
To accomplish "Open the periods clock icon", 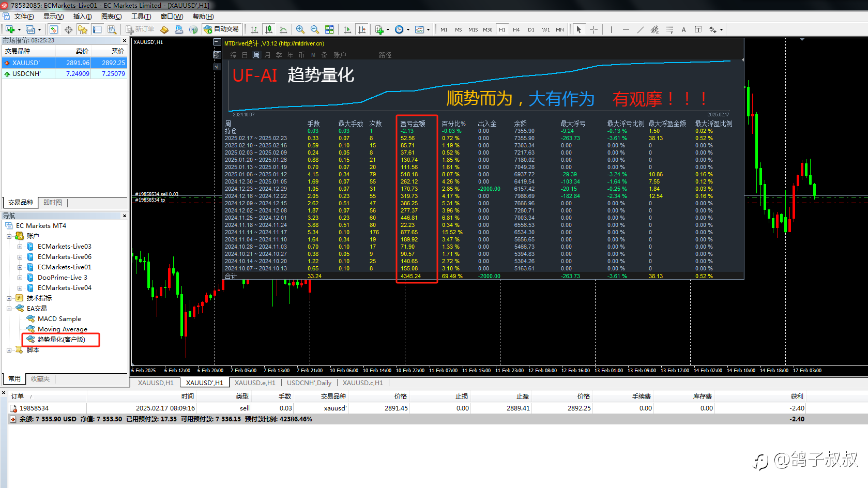I will 399,29.
